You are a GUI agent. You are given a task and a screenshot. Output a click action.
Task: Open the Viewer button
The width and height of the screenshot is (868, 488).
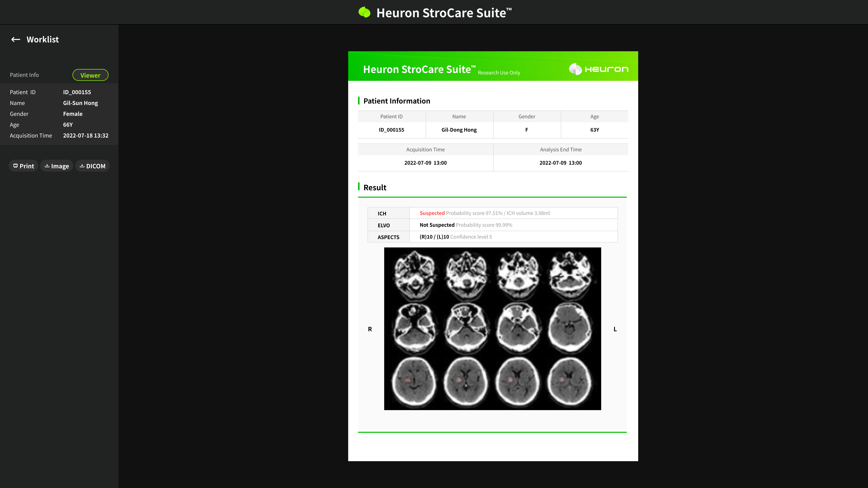[x=90, y=75]
